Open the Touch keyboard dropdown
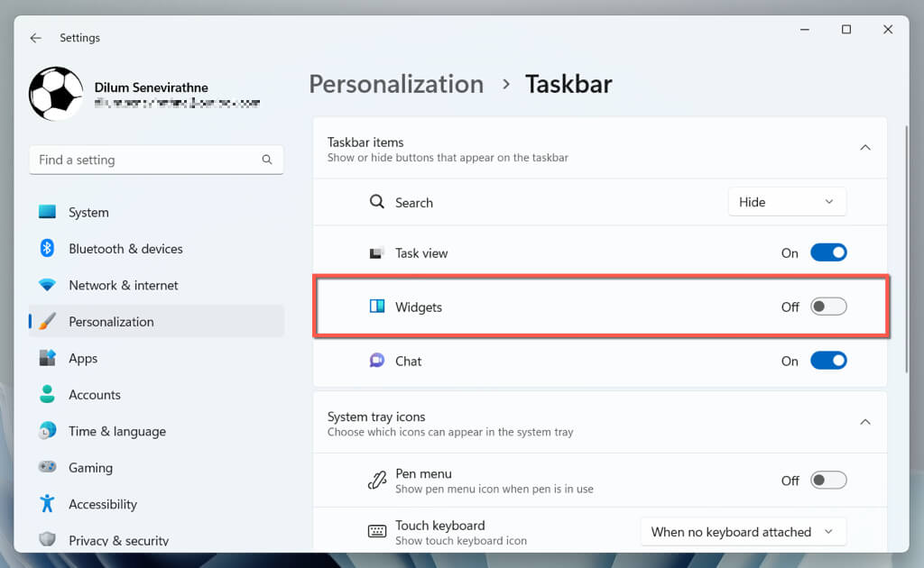The height and width of the screenshot is (568, 924). 744,532
